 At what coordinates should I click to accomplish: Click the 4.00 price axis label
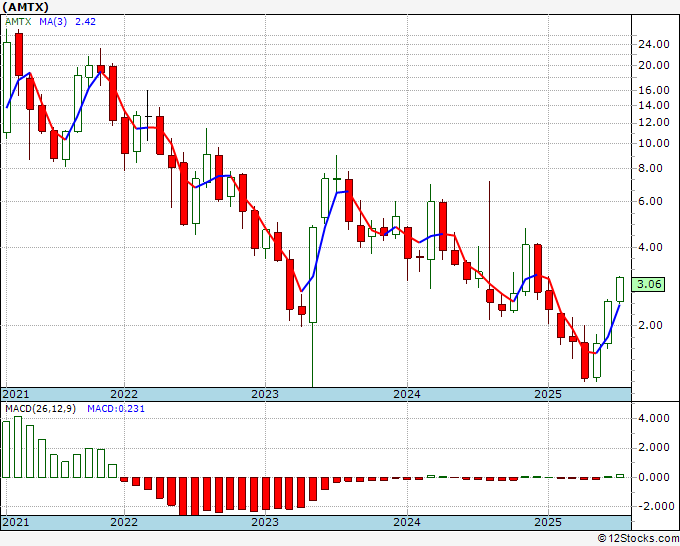pyautogui.click(x=651, y=247)
